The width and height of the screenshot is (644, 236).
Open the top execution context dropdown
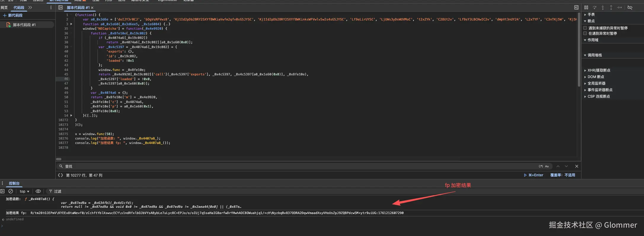pyautogui.click(x=24, y=191)
